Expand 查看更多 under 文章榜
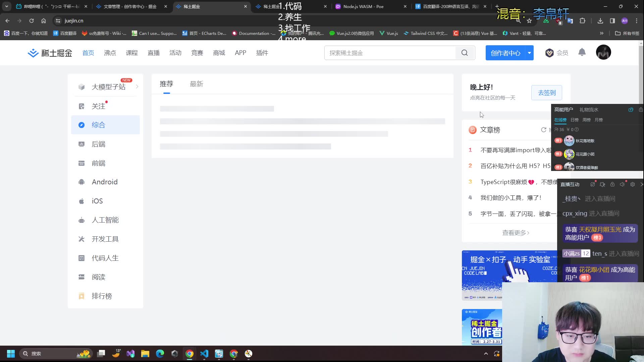644x362 pixels. pos(516,233)
